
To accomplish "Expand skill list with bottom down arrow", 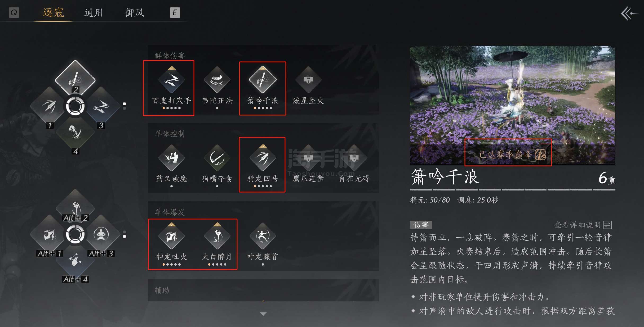I will (263, 314).
